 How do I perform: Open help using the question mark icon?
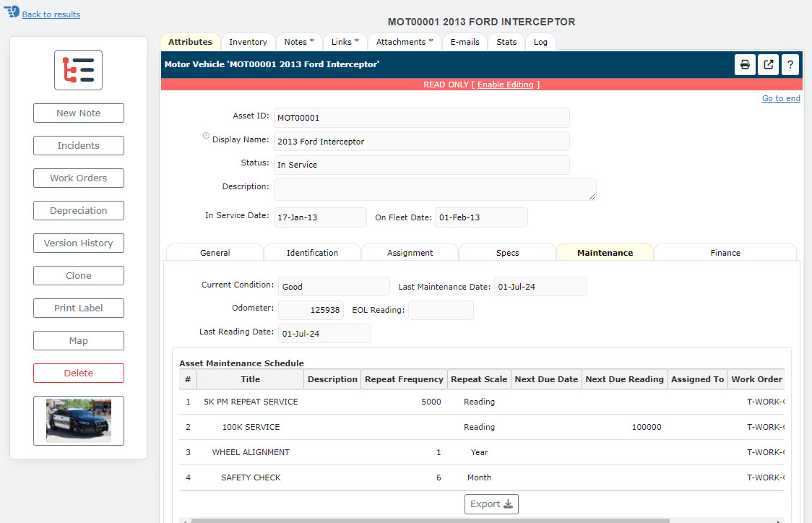(790, 64)
